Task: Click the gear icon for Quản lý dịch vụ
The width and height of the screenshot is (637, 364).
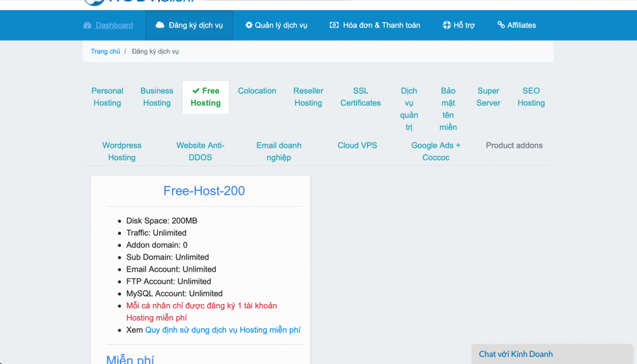Action: point(249,25)
